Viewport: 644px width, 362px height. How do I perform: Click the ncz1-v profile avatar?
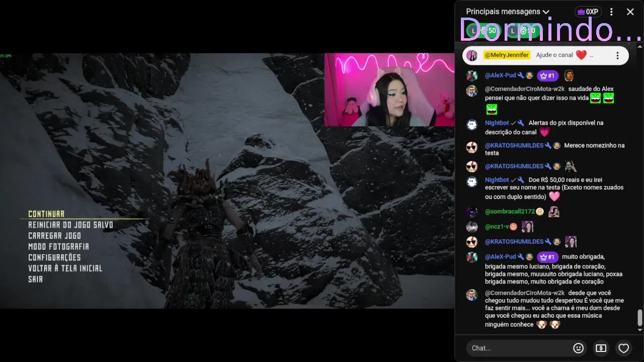click(x=472, y=227)
